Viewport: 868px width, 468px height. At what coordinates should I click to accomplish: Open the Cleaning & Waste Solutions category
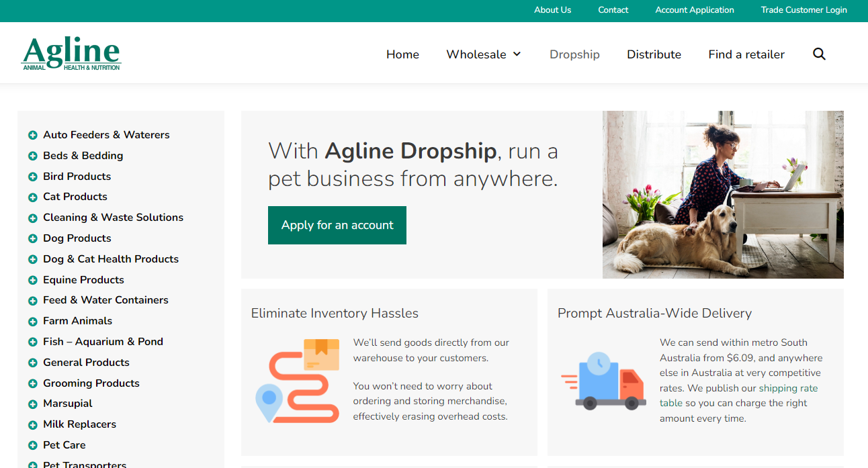(113, 218)
